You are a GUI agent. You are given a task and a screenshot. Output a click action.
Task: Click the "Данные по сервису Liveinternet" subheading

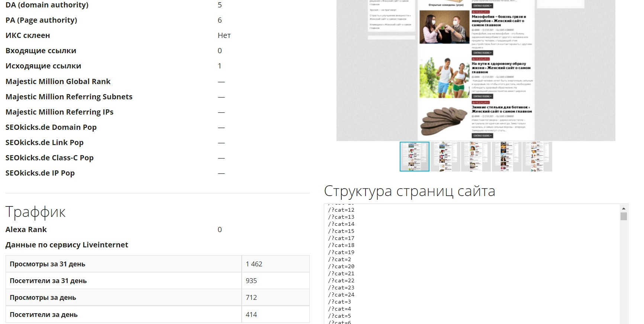click(67, 245)
